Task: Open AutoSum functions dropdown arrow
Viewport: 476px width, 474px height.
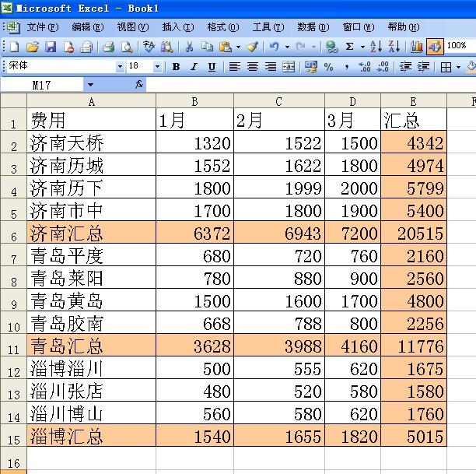Action: pos(362,47)
